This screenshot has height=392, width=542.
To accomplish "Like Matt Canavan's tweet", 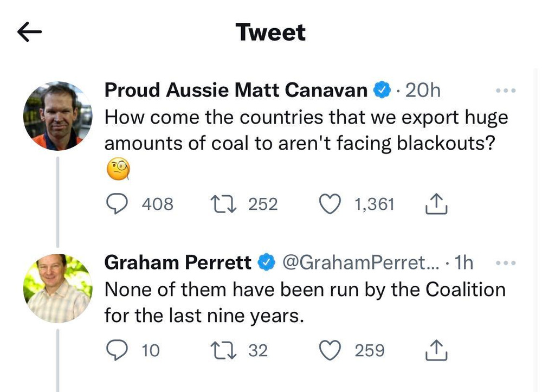I will click(328, 204).
